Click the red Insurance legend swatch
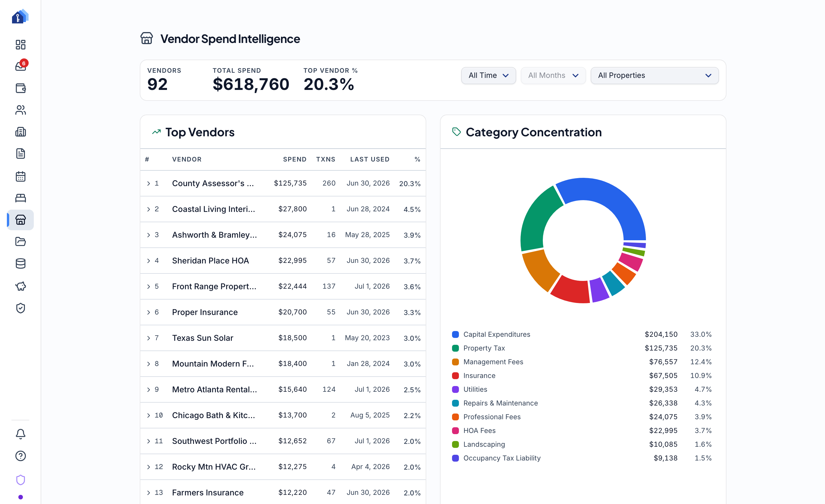The width and height of the screenshot is (825, 504). click(x=455, y=375)
